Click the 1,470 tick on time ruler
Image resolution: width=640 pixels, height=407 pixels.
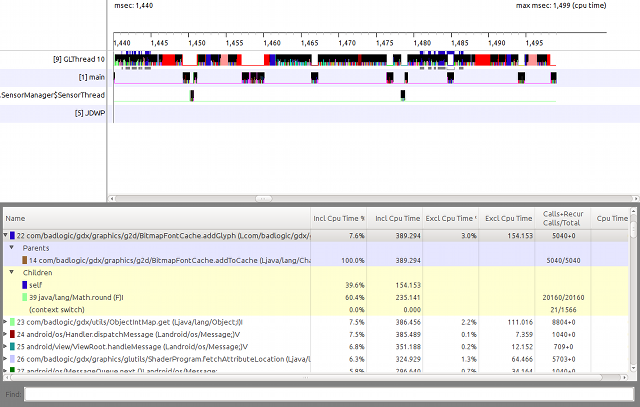[347, 42]
